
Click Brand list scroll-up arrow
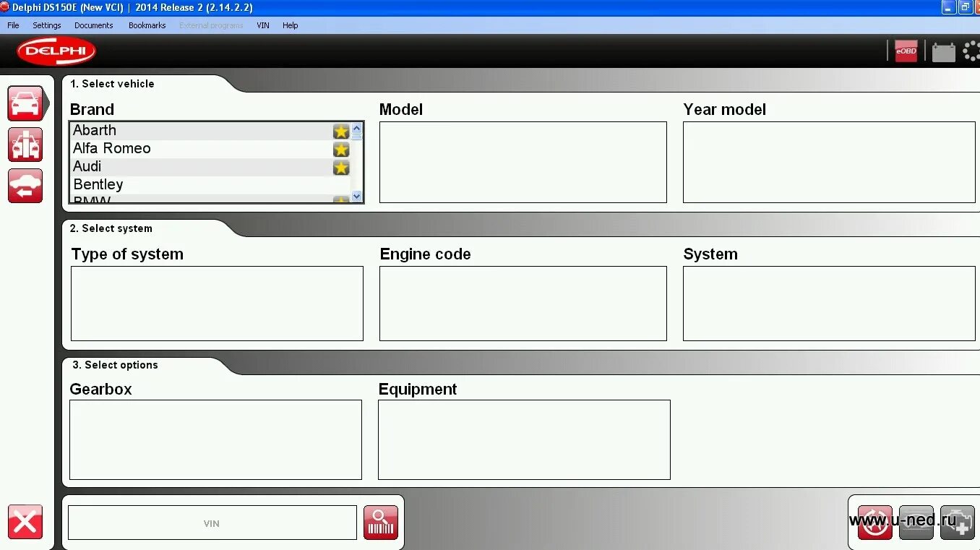(356, 128)
